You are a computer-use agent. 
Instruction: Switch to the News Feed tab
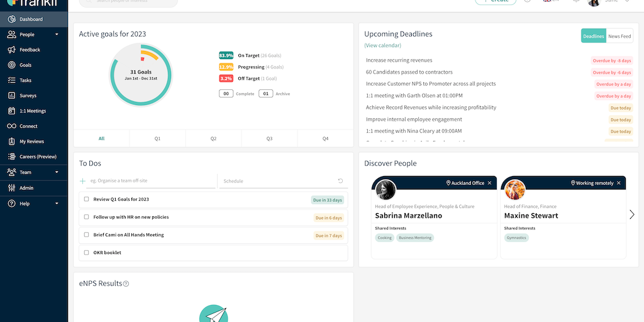[x=619, y=36]
